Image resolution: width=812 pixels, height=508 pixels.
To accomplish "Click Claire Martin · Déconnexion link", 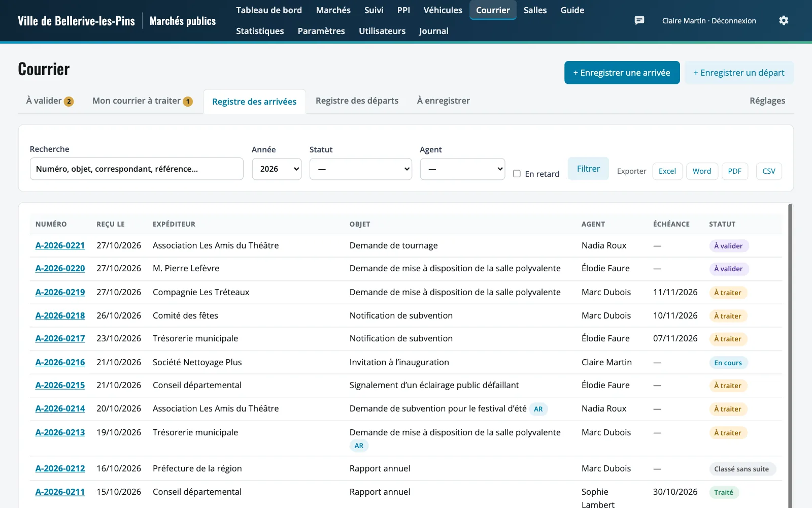I will (x=709, y=21).
